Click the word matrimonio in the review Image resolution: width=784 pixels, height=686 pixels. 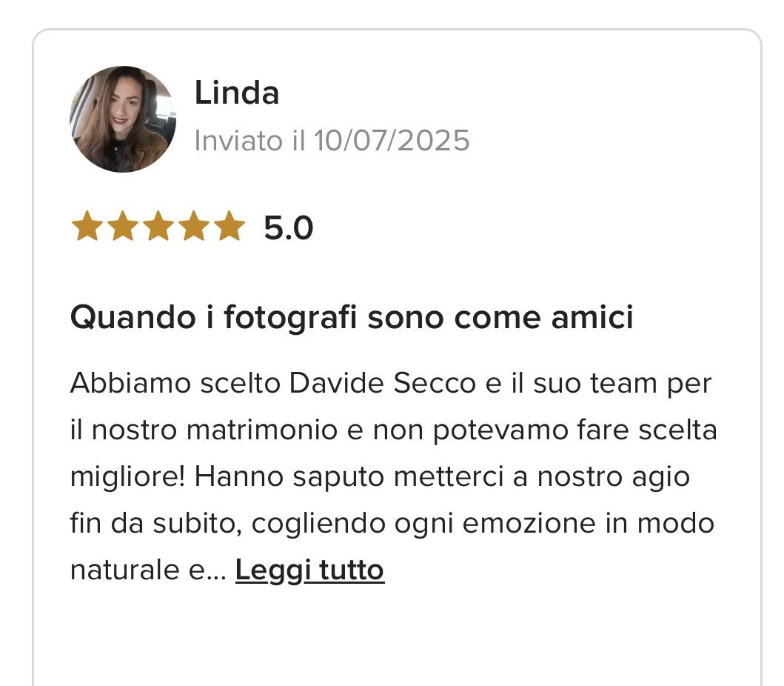(x=262, y=430)
